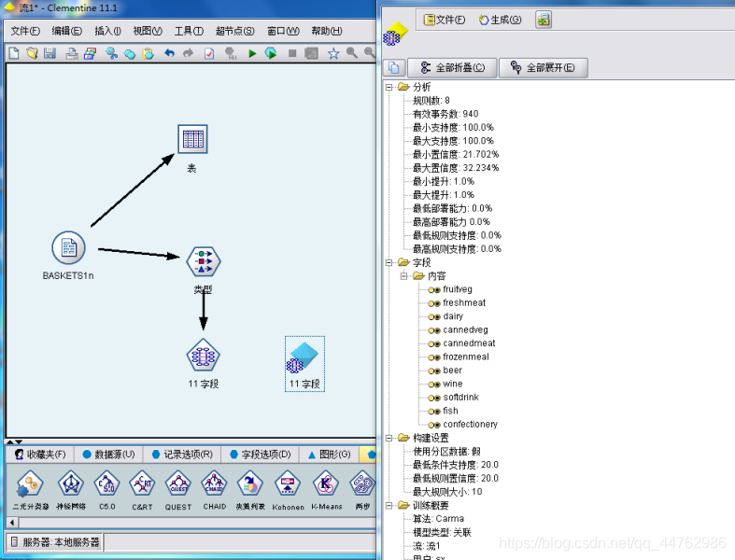Open the 视图 menu
This screenshot has height=560, width=735.
pyautogui.click(x=148, y=31)
